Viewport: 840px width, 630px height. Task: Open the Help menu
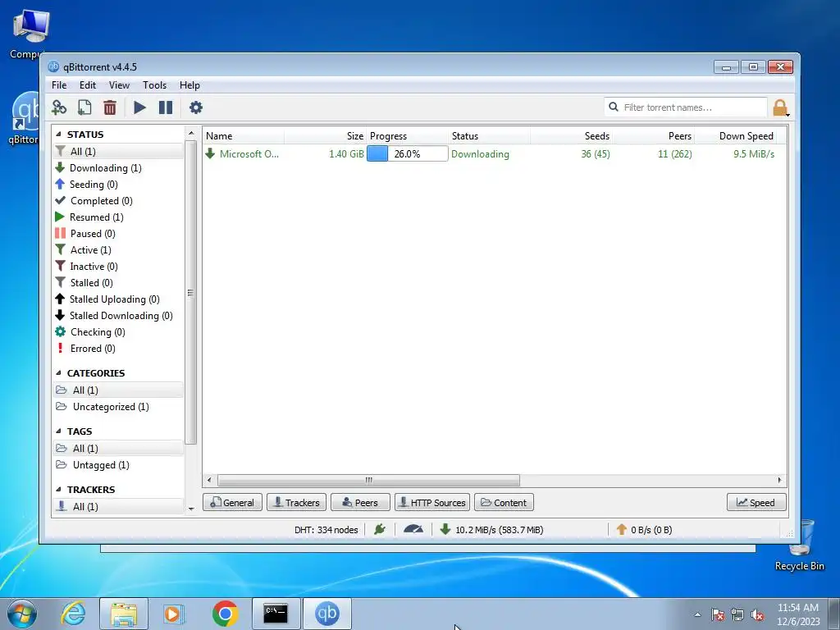189,85
